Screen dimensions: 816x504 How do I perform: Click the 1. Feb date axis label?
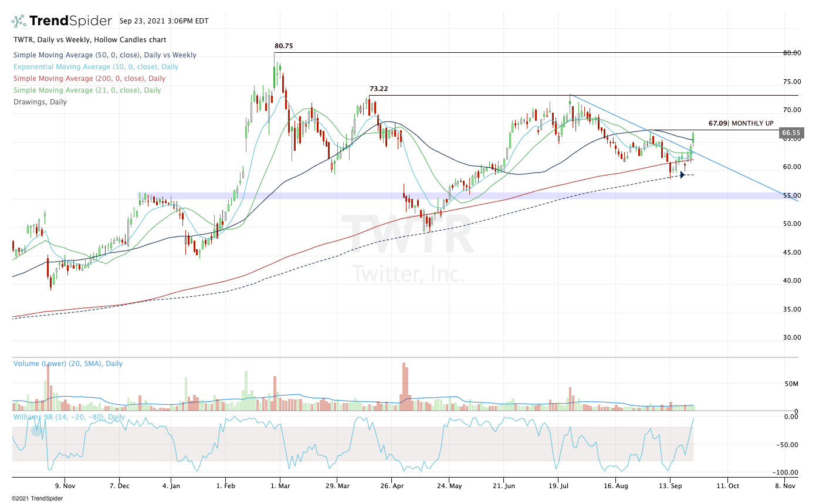226,486
